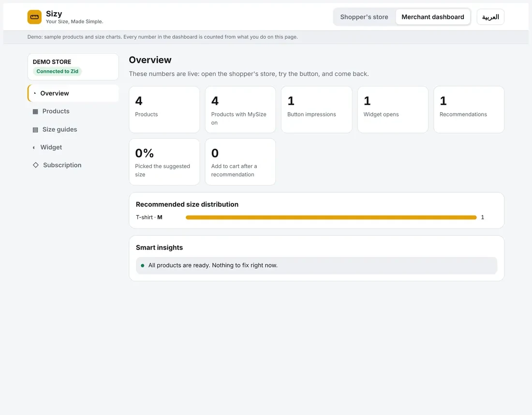Click the T-shirt · M label

point(149,217)
